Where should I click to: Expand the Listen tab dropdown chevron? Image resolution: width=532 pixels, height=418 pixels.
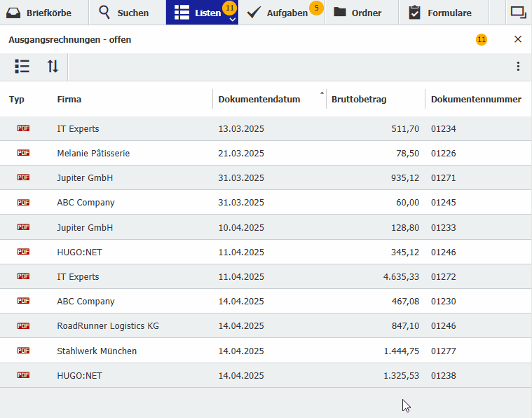click(232, 20)
